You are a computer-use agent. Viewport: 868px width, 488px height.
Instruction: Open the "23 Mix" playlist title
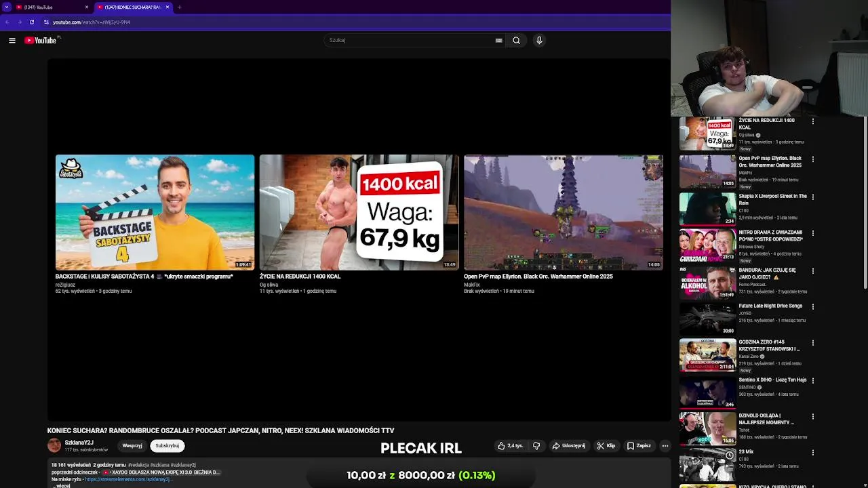click(746, 452)
